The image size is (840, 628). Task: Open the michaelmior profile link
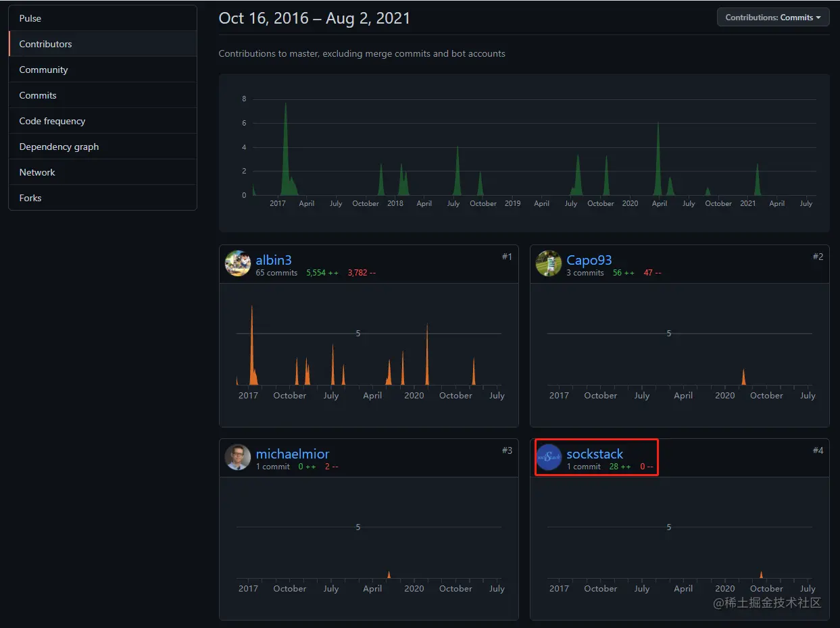(x=293, y=454)
